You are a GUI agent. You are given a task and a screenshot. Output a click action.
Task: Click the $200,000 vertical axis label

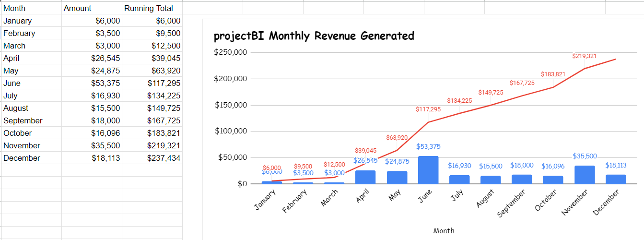click(231, 79)
